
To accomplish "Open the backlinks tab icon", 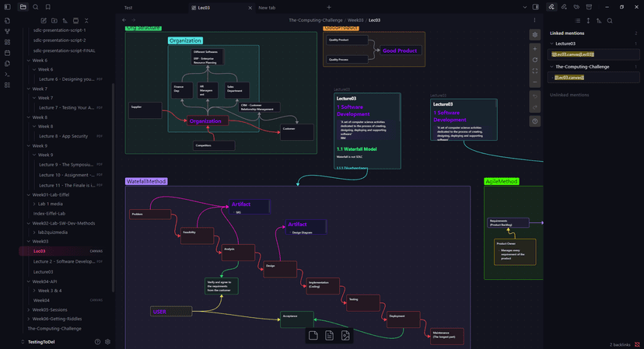I will pos(551,7).
